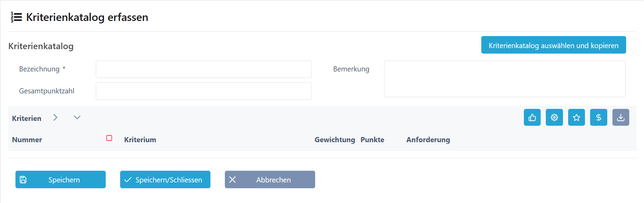Click the thumbs-up icon button
Image resolution: width=644 pixels, height=203 pixels.
532,117
